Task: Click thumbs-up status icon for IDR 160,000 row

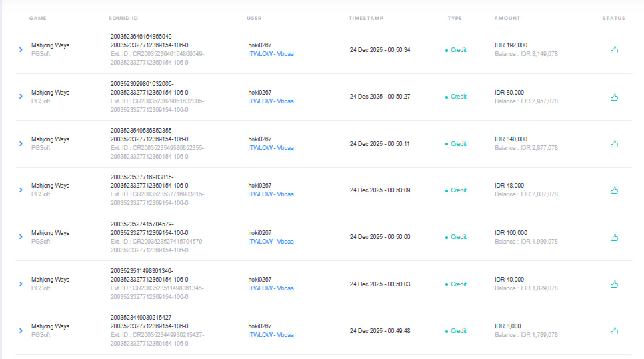Action: click(614, 237)
